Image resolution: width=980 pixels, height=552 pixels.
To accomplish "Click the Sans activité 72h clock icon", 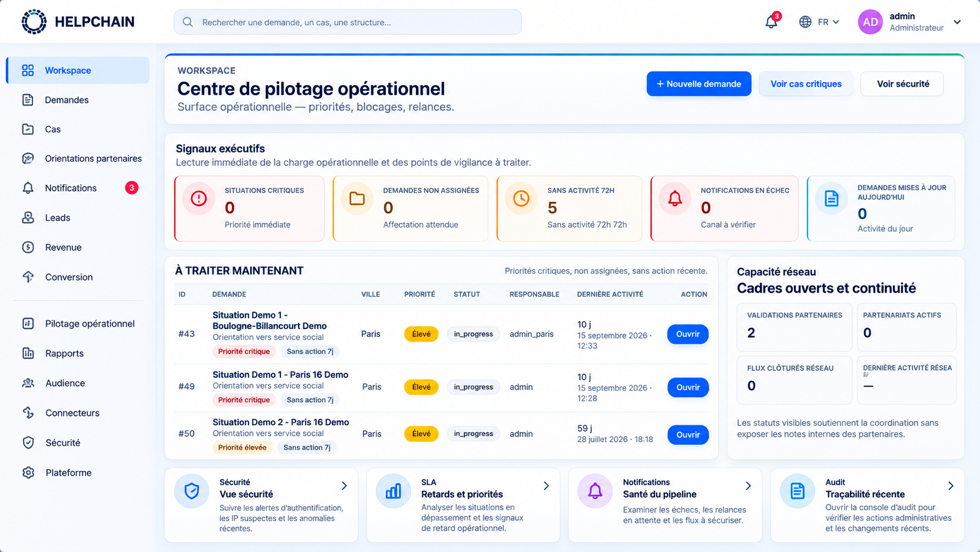I will pos(521,198).
